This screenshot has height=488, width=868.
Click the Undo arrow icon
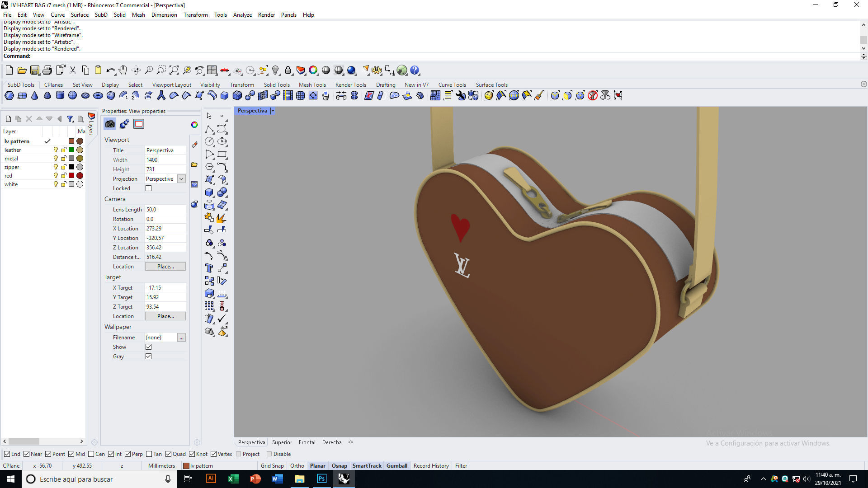pyautogui.click(x=110, y=70)
